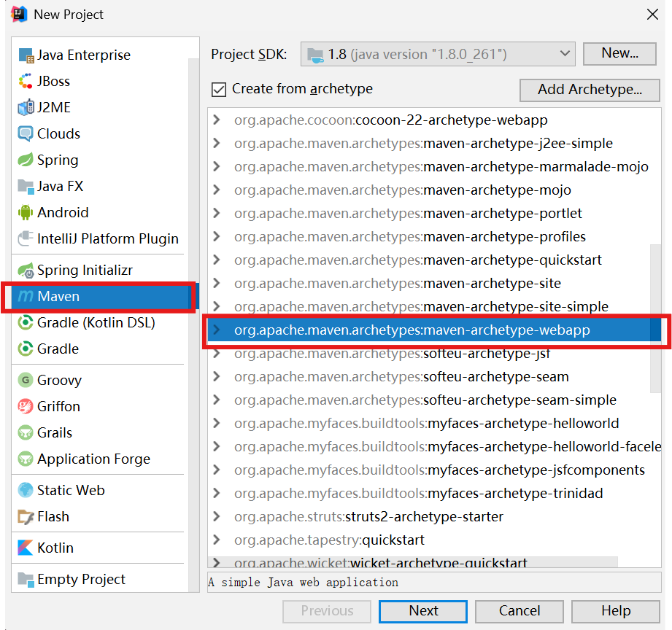The width and height of the screenshot is (672, 630).
Task: Click the IntelliJ Platform Plugin icon
Action: tap(26, 238)
